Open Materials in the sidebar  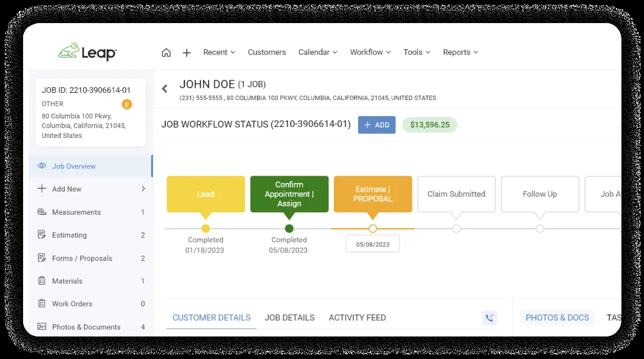[x=91, y=281]
